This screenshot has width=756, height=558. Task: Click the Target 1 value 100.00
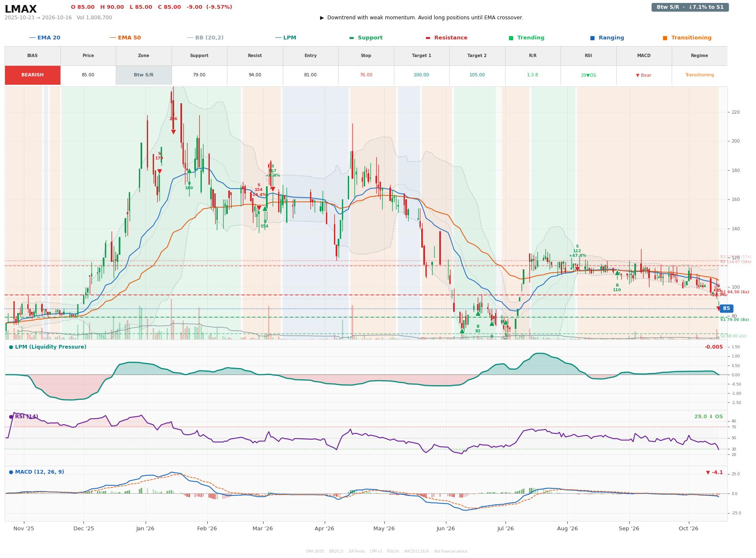[421, 75]
